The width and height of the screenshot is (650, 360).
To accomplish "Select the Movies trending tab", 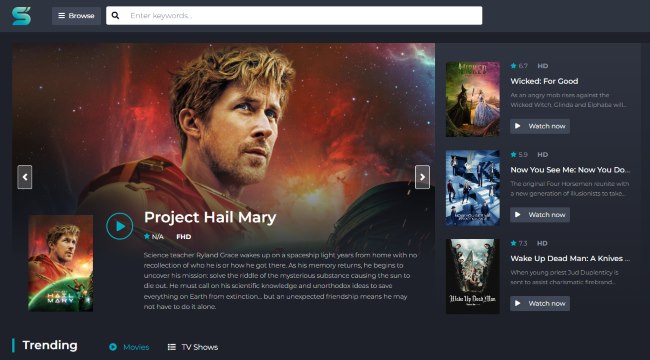I will [x=129, y=347].
